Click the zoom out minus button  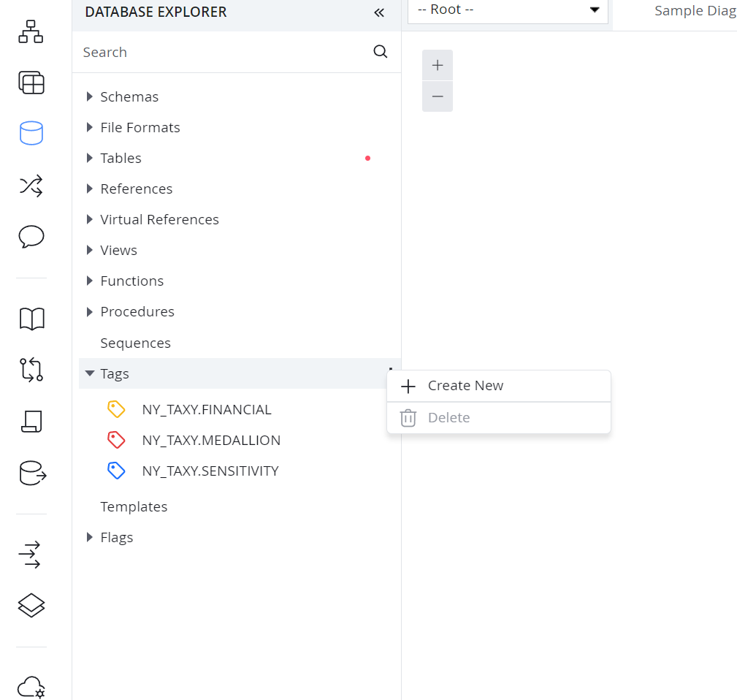click(438, 96)
